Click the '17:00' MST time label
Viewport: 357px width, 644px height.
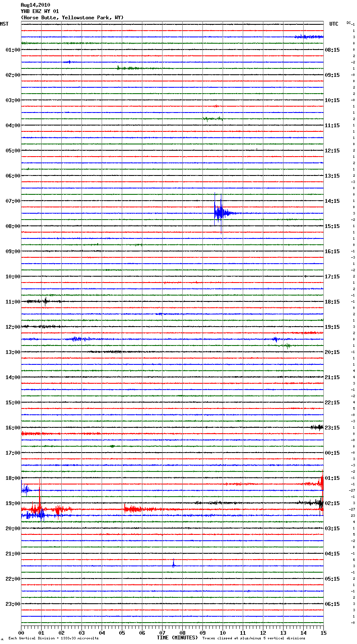click(13, 453)
